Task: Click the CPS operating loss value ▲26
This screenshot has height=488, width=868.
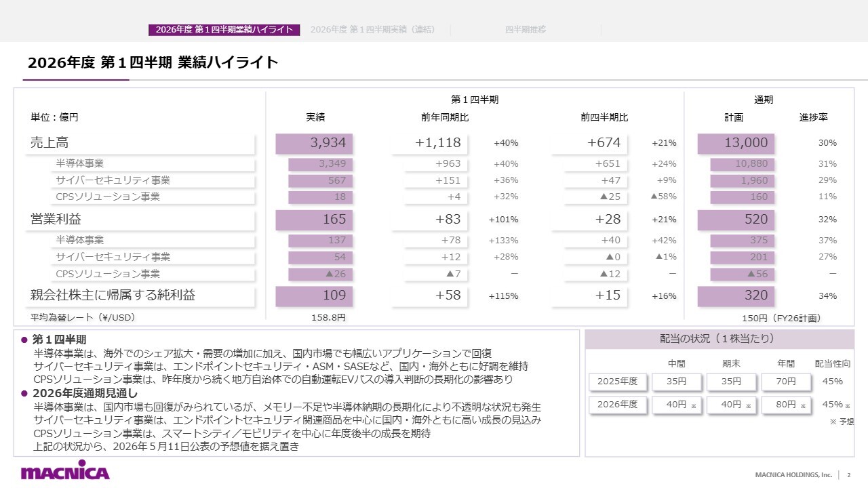Action: [x=321, y=274]
